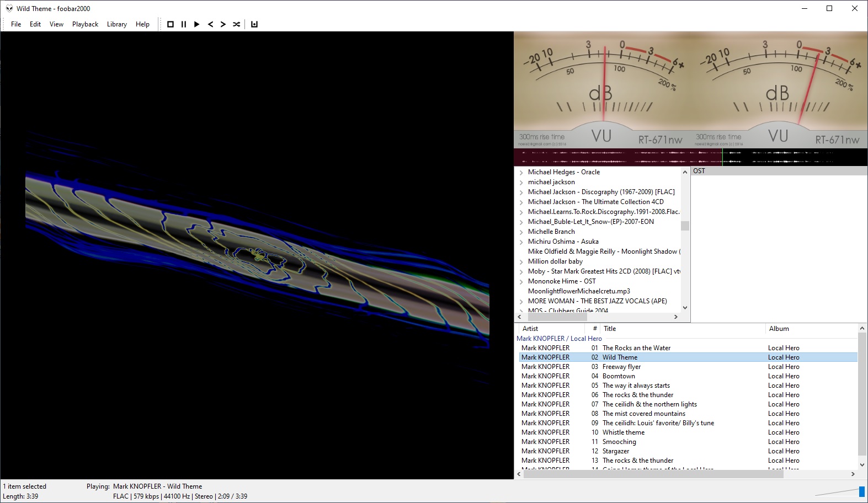Viewport: 868px width, 503px height.
Task: Select track 13 The rocks & the thunder
Action: (x=688, y=461)
